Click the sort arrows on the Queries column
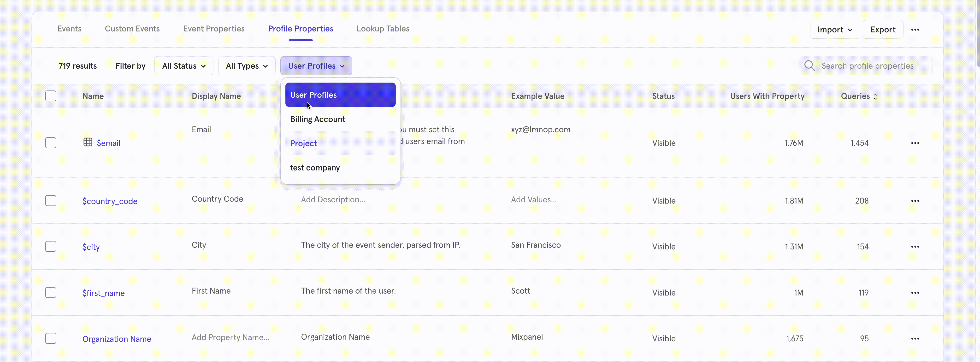 pyautogui.click(x=875, y=97)
